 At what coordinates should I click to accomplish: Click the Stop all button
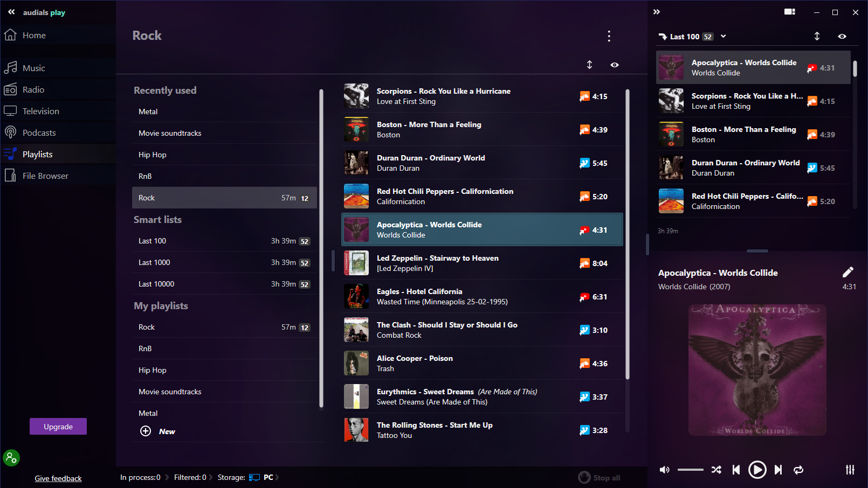point(600,477)
